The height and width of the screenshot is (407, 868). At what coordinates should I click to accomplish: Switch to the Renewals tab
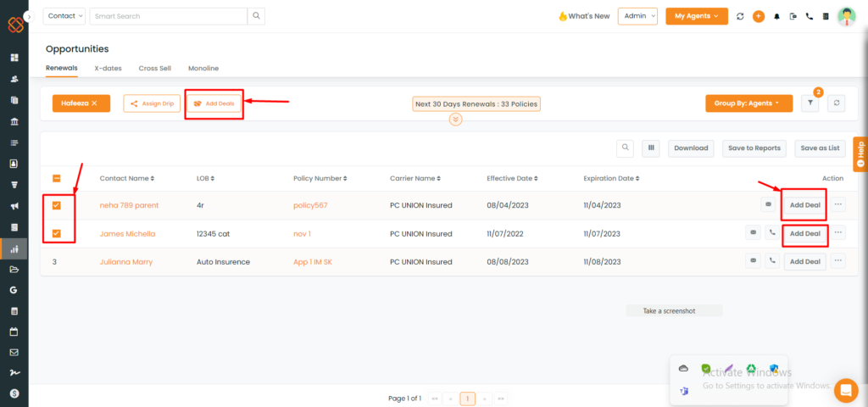coord(61,68)
